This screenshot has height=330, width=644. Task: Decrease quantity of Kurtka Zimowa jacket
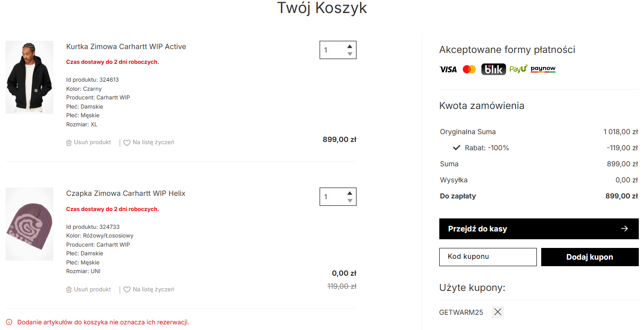pos(350,54)
